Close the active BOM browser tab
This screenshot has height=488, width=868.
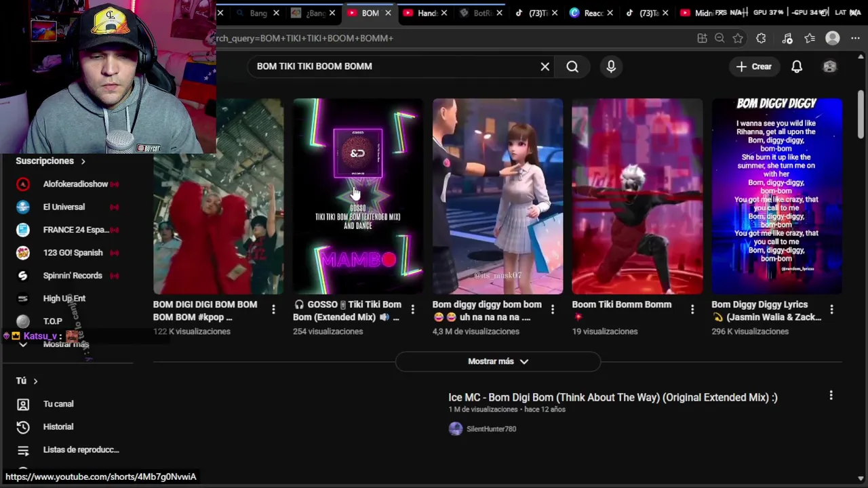pos(388,13)
